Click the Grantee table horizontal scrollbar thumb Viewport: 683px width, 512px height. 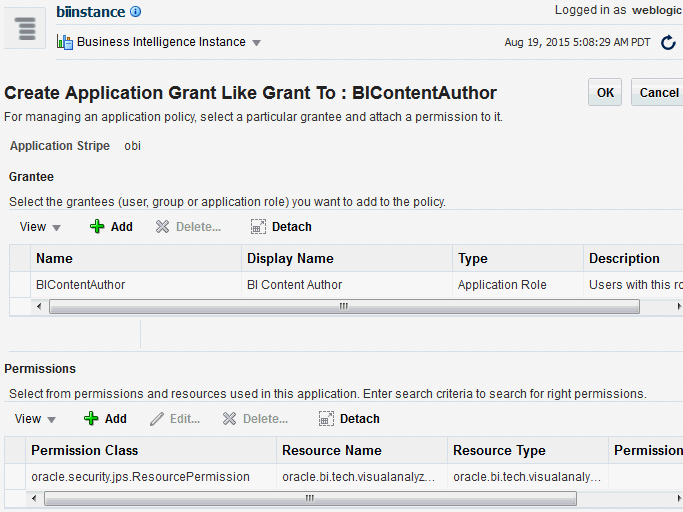point(344,306)
